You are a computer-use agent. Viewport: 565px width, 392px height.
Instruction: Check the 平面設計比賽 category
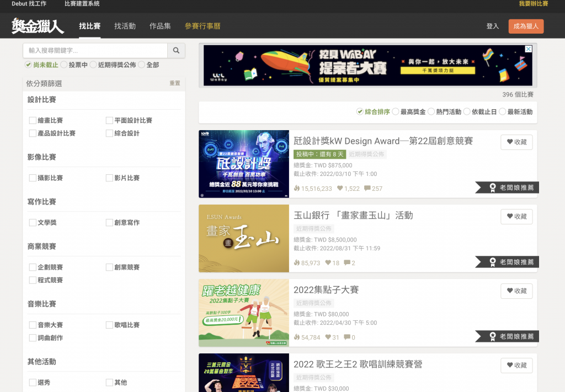(x=110, y=120)
